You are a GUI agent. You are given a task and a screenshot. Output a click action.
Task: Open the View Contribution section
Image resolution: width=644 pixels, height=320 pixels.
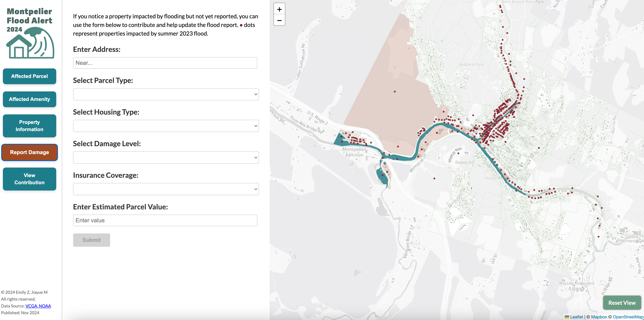29,179
